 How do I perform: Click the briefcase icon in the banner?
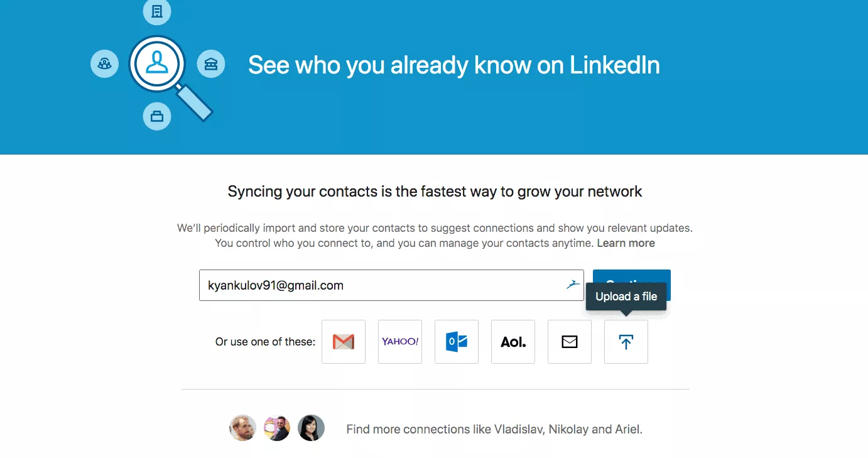[157, 116]
